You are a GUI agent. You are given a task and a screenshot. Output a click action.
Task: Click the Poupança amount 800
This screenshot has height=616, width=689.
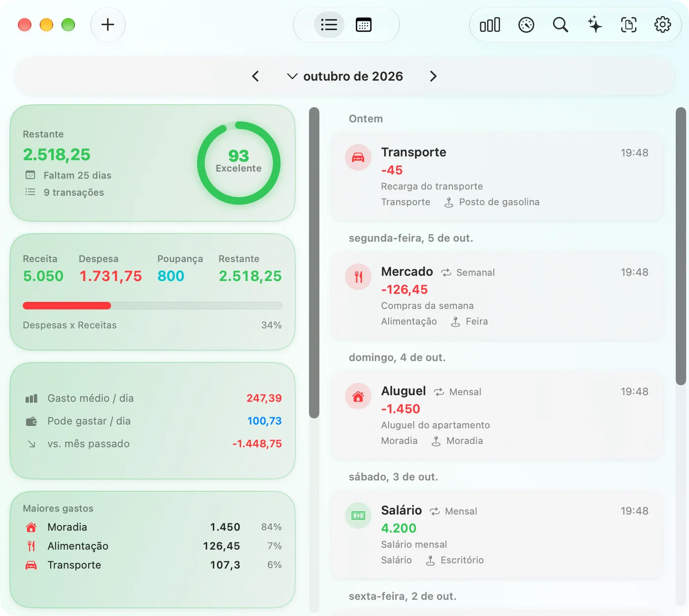pyautogui.click(x=171, y=276)
